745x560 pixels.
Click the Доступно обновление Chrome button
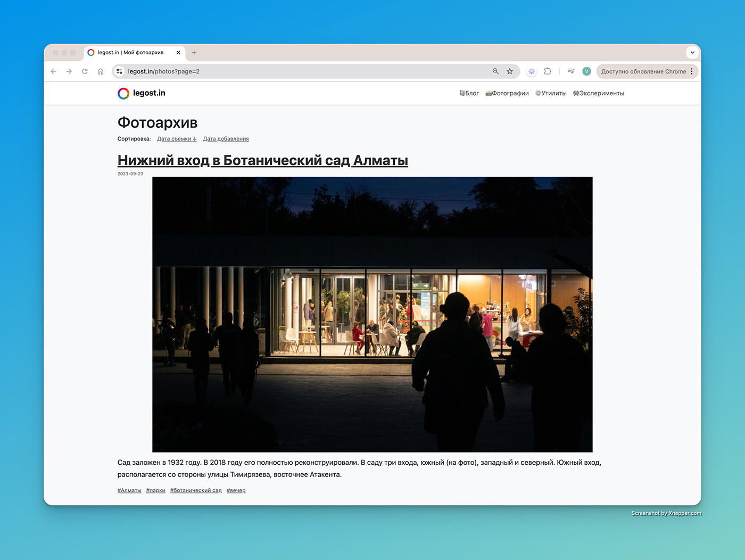click(x=647, y=71)
